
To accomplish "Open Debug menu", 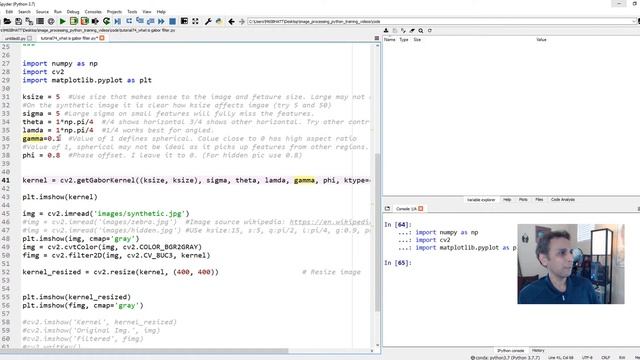I will point(73,12).
